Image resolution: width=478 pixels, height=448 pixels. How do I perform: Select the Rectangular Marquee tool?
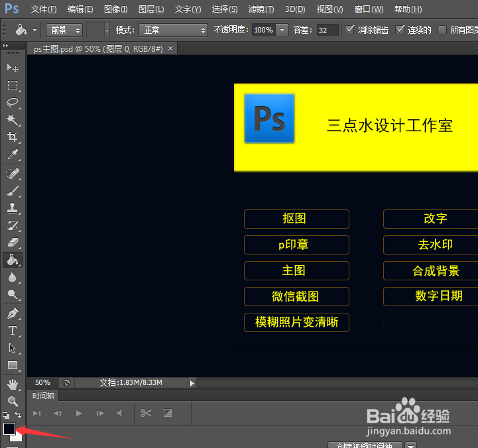13,85
